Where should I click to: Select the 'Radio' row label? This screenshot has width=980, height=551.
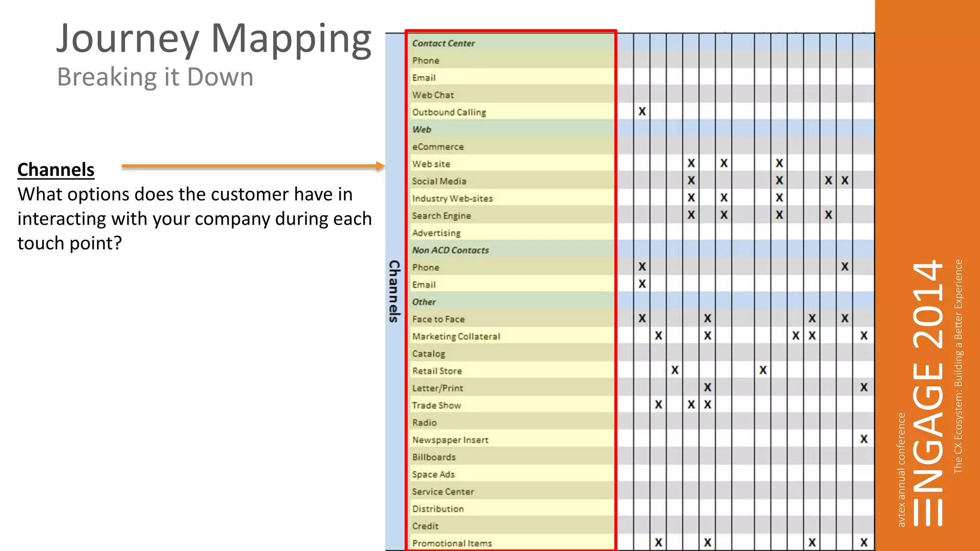[424, 422]
